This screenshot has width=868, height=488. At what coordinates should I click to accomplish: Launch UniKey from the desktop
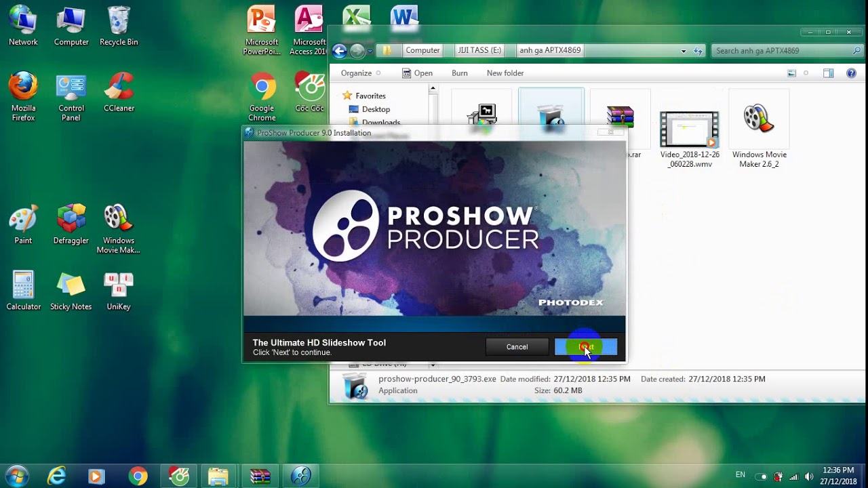pos(119,291)
